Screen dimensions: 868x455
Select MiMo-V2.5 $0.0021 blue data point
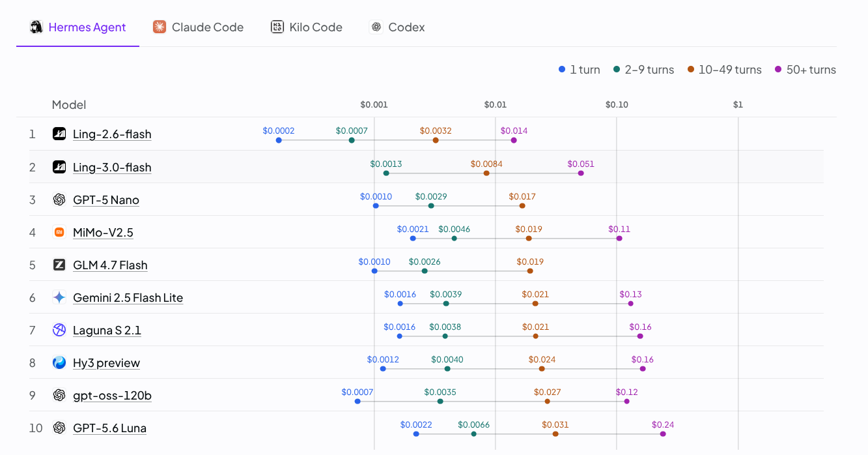click(413, 238)
